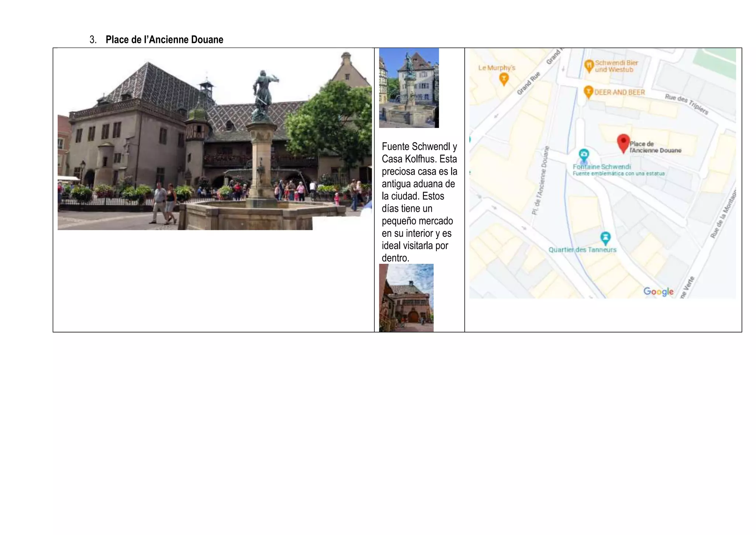Click the text 'la ciudad. Estos'
This screenshot has height=535, width=756.
pos(413,196)
